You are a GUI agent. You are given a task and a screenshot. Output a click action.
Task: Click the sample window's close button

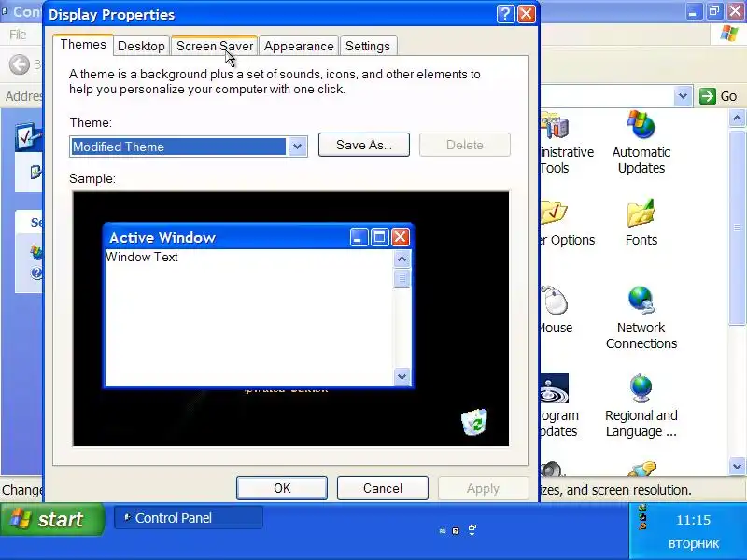pos(401,237)
